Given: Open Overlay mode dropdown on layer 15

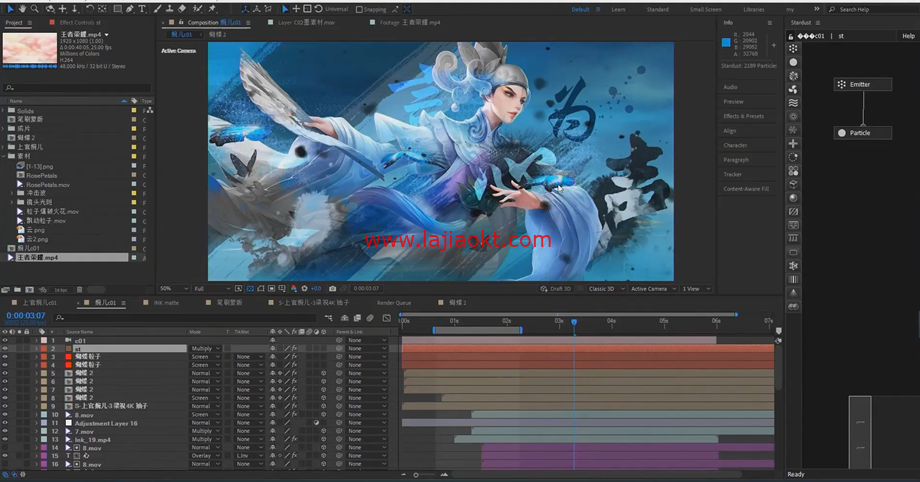Looking at the screenshot, I should pyautogui.click(x=205, y=456).
